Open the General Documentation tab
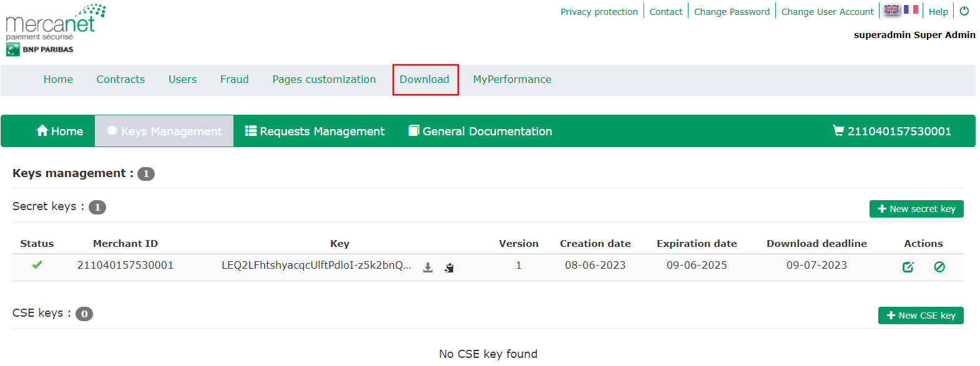 (x=480, y=131)
